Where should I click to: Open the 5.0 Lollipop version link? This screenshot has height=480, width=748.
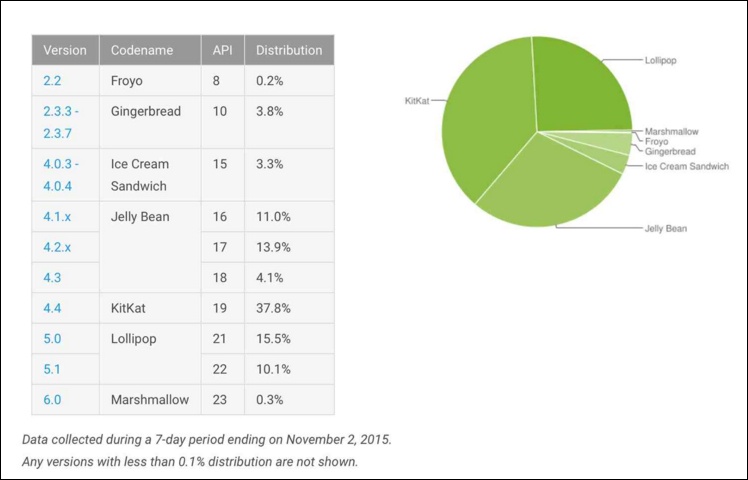(x=52, y=339)
